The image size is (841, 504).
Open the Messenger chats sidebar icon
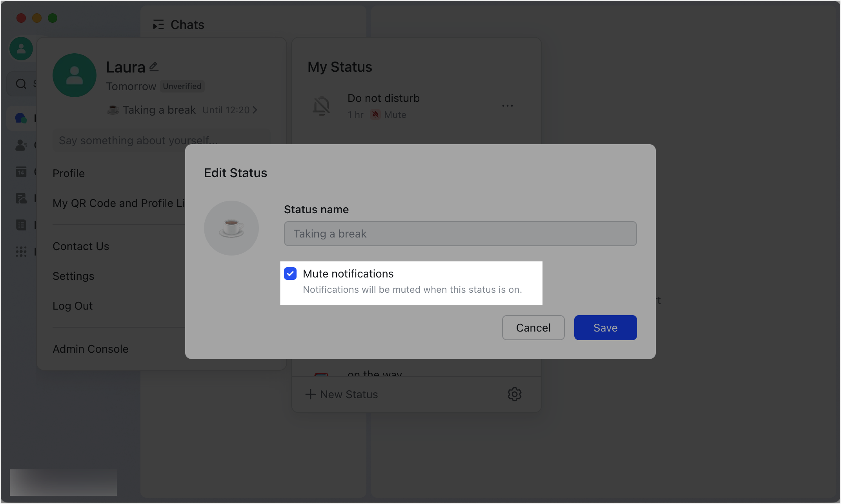[20, 118]
